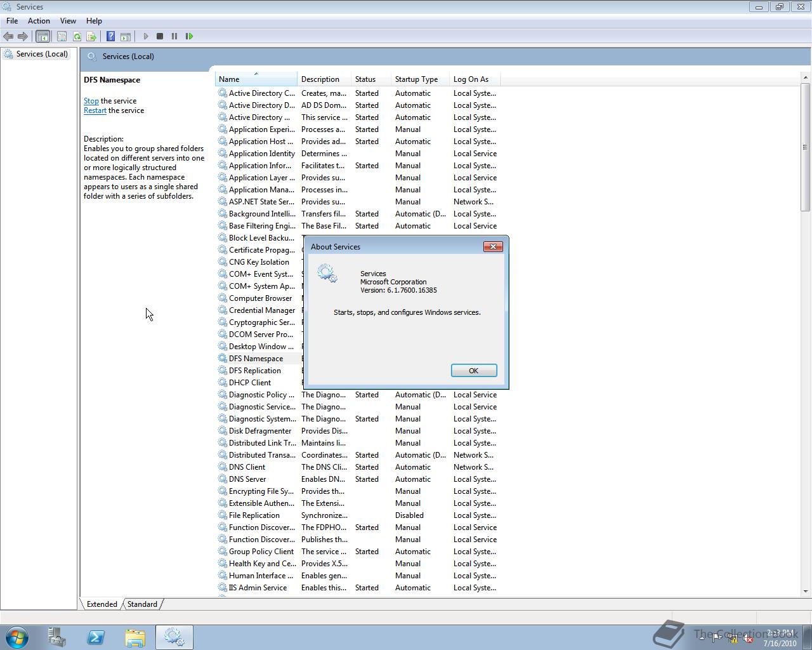Image resolution: width=812 pixels, height=650 pixels.
Task: Open the File menu
Action: [x=12, y=21]
